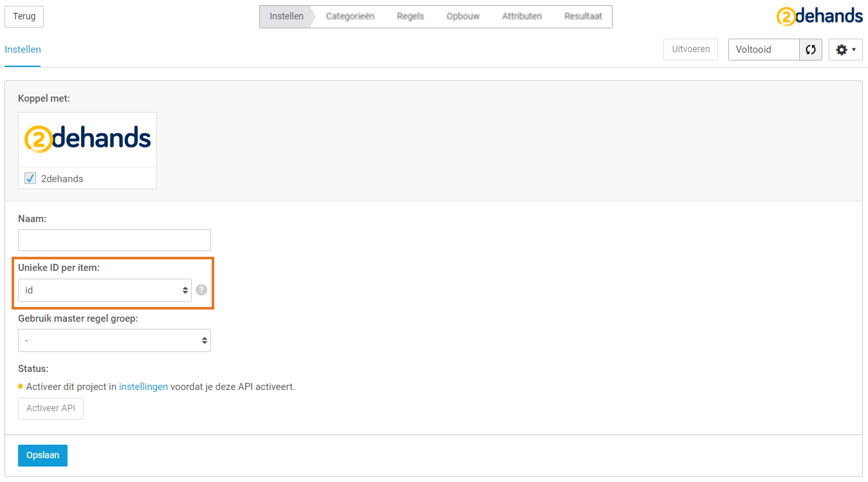
Task: Save with the Opslaan button
Action: pyautogui.click(x=42, y=456)
